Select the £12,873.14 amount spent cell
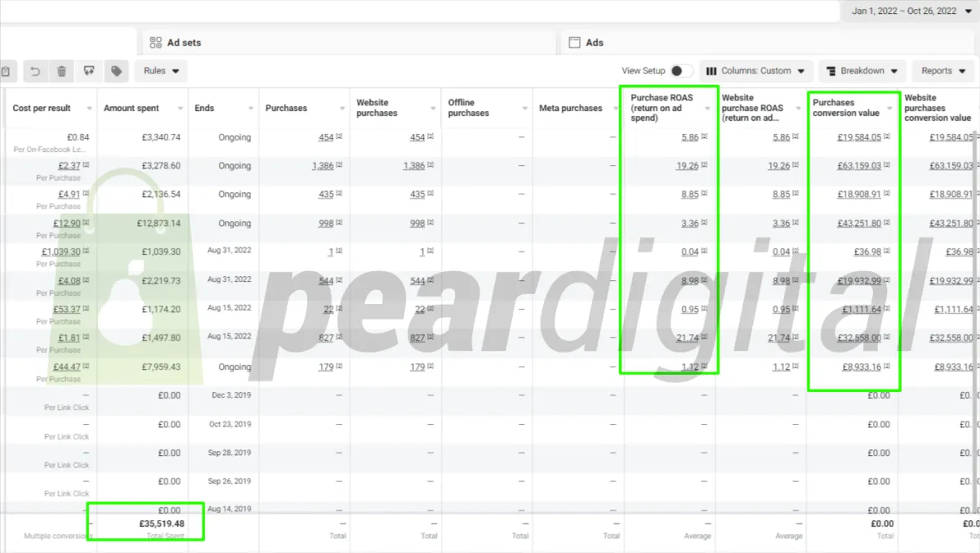This screenshot has width=980, height=553. [x=158, y=223]
